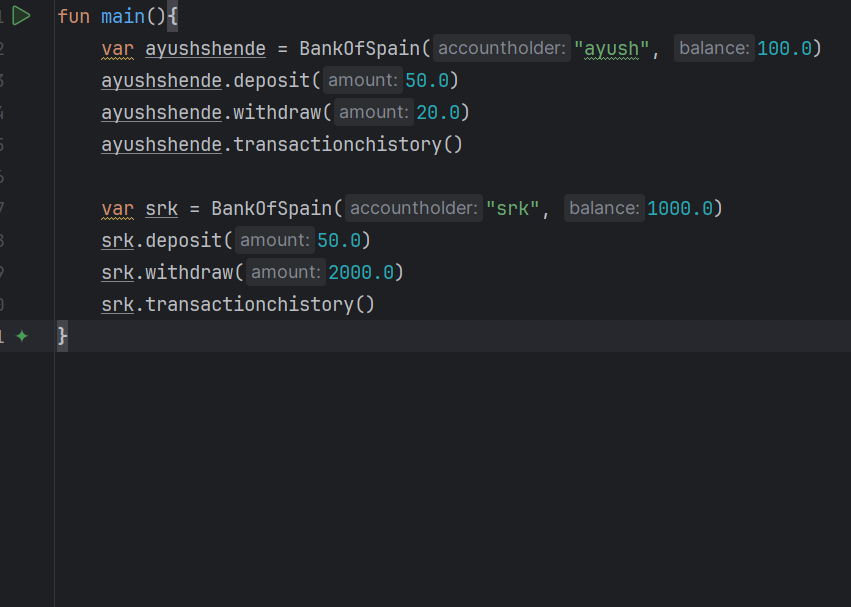This screenshot has height=607, width=851.
Task: Click 'accountholder:' hint before "srk"
Action: (x=414, y=208)
